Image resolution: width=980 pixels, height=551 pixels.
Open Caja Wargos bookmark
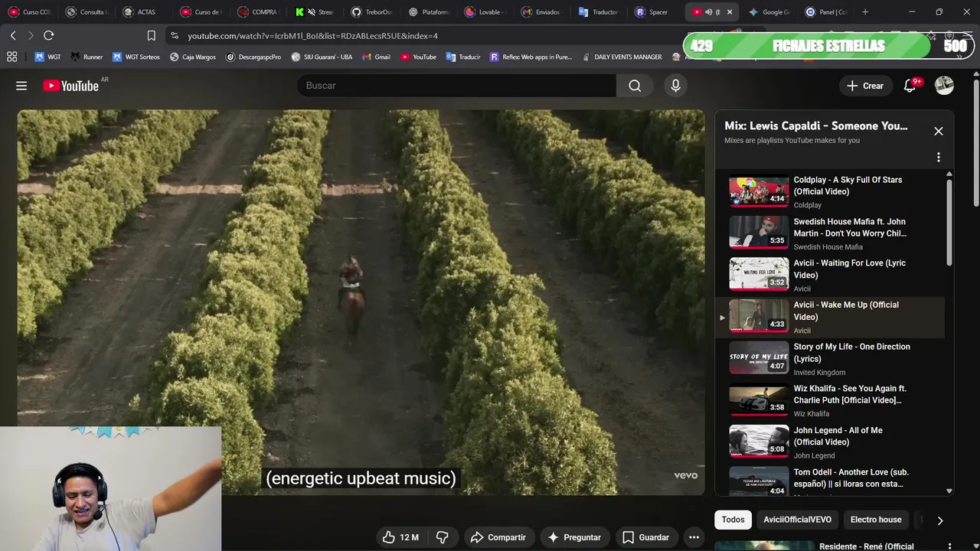click(193, 57)
